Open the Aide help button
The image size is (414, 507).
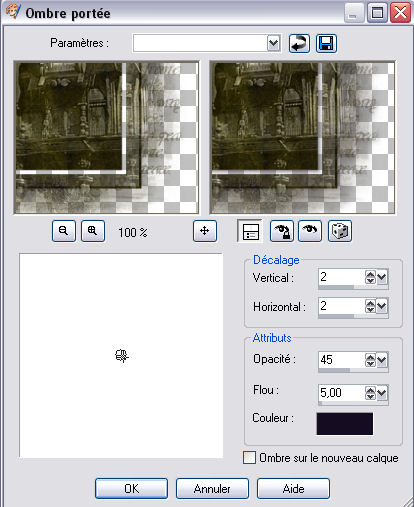click(293, 489)
